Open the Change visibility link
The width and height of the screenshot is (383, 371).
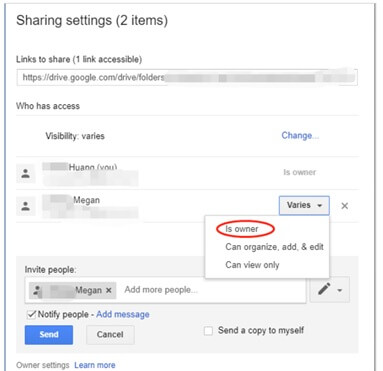click(300, 136)
